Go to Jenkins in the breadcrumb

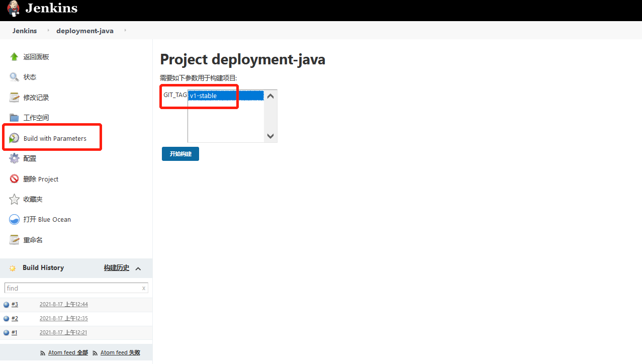pos(25,31)
